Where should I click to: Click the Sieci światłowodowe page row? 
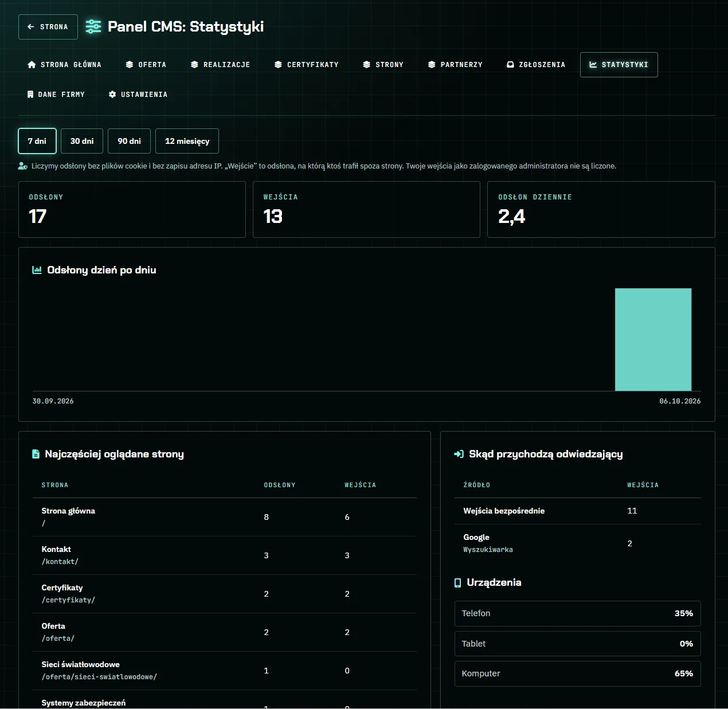[x=225, y=671]
